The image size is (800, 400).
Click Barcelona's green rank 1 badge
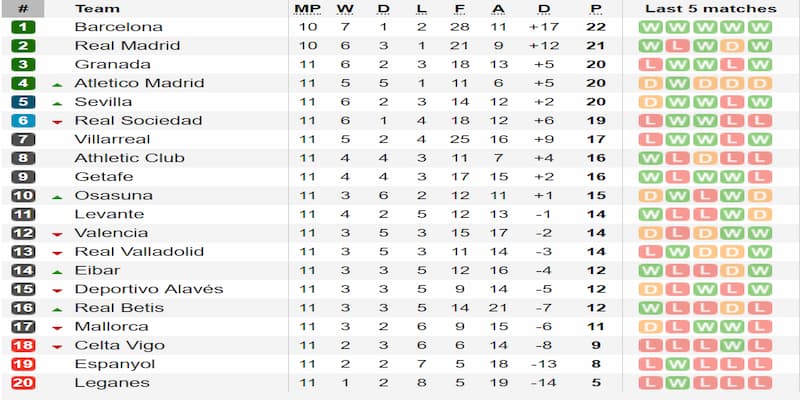point(23,27)
